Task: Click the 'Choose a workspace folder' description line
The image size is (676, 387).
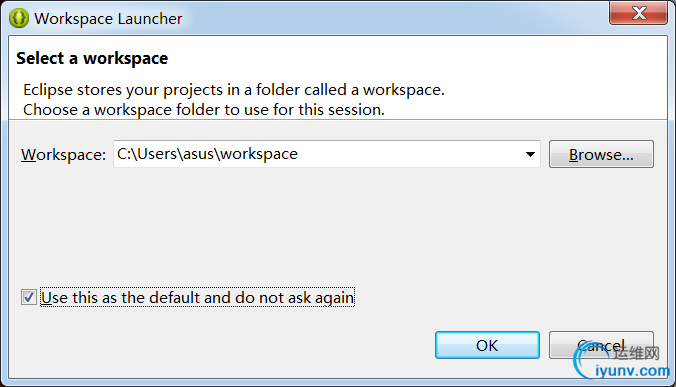Action: (203, 110)
